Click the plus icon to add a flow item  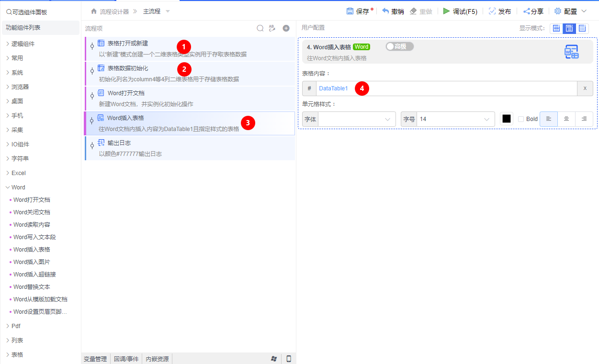coord(286,28)
